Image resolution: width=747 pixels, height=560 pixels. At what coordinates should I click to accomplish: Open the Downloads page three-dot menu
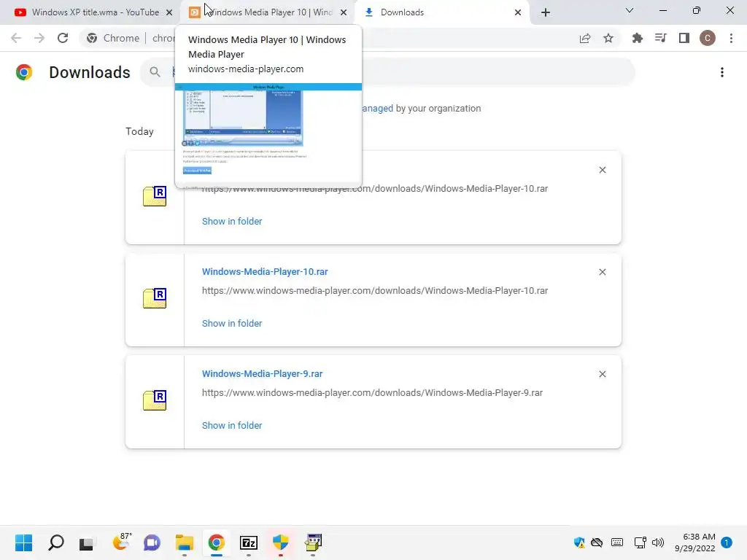pyautogui.click(x=722, y=72)
